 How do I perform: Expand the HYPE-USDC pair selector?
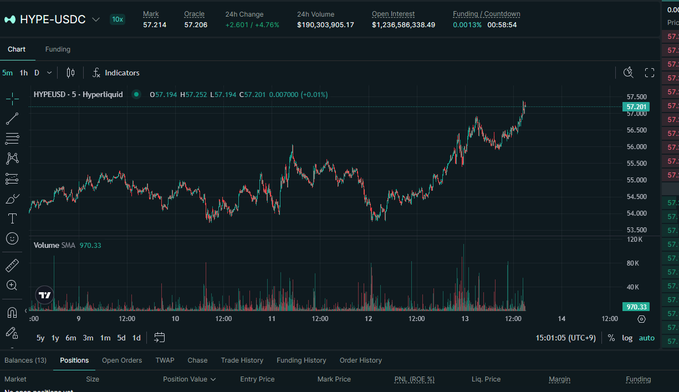click(x=96, y=19)
